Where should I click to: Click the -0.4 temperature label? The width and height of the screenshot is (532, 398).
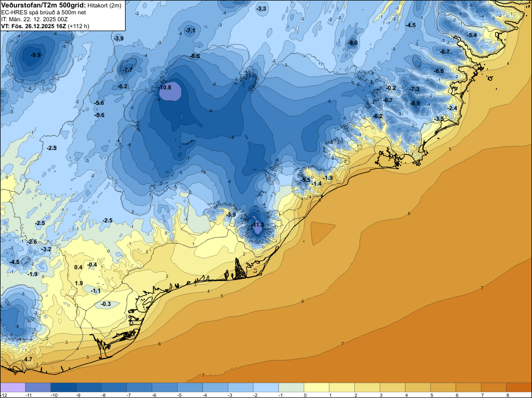click(92, 264)
